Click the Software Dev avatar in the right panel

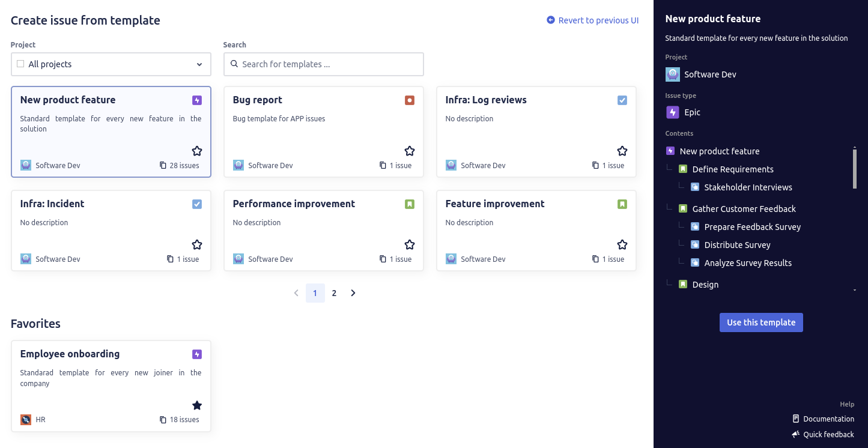click(672, 74)
